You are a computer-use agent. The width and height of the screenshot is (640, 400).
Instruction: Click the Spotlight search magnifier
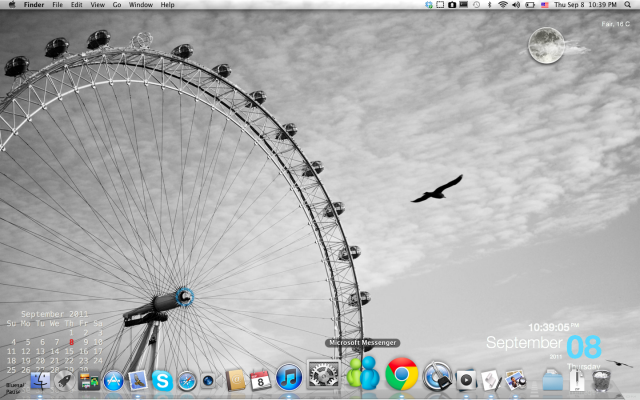pyautogui.click(x=627, y=5)
